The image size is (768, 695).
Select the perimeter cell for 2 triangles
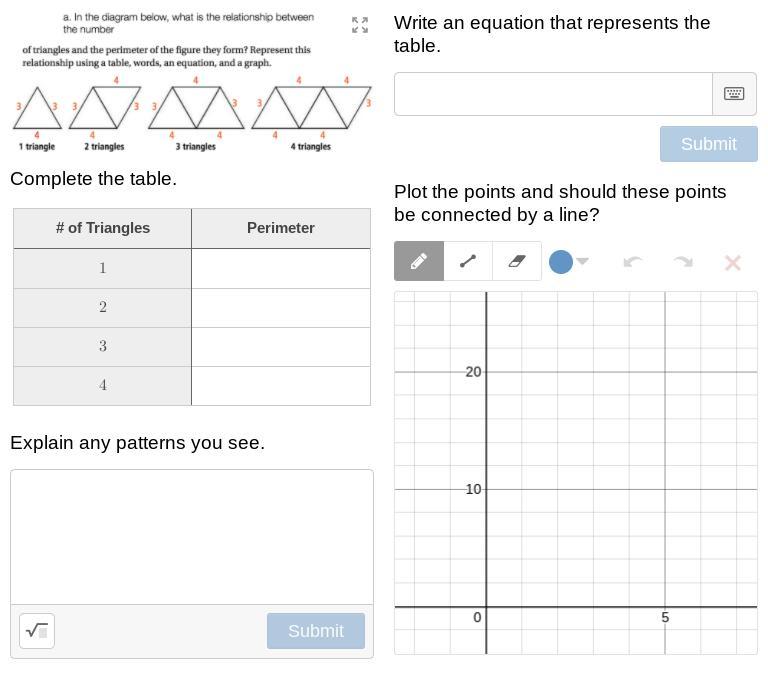[281, 307]
